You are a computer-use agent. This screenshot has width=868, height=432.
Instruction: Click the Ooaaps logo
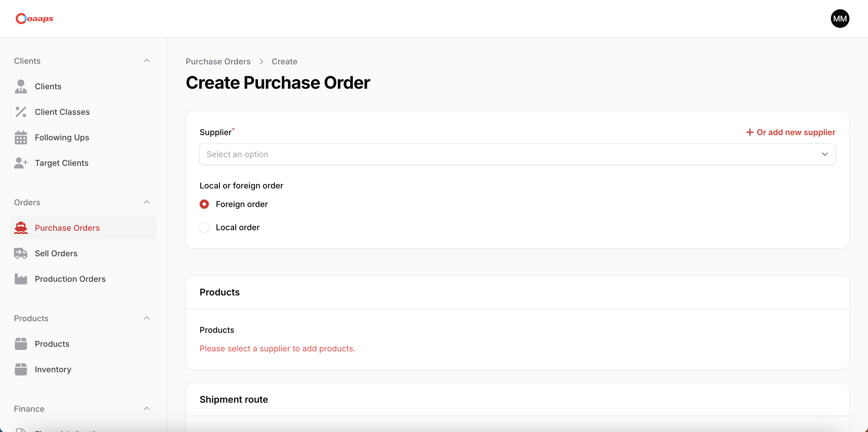(34, 19)
